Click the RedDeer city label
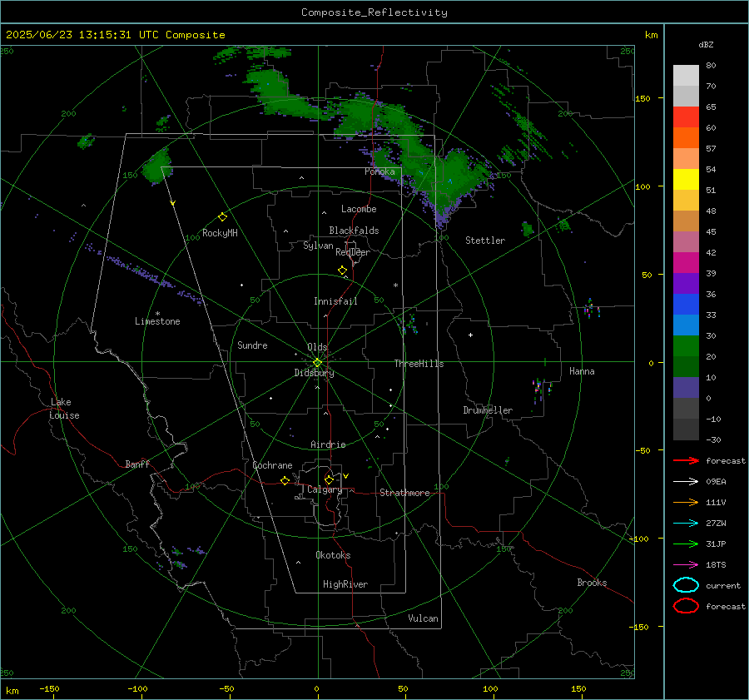The height and width of the screenshot is (700, 749). pyautogui.click(x=353, y=252)
